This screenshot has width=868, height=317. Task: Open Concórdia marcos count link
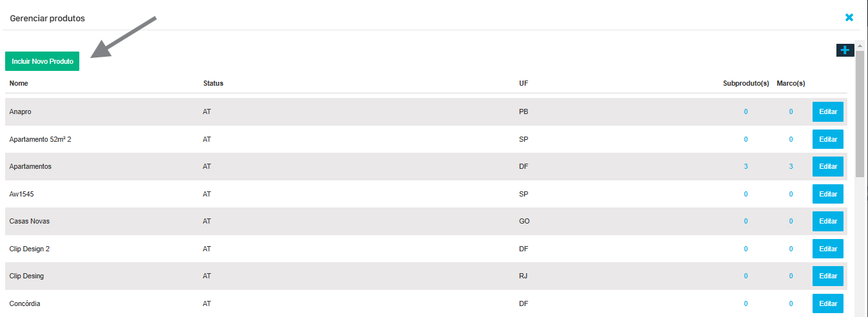(x=791, y=303)
